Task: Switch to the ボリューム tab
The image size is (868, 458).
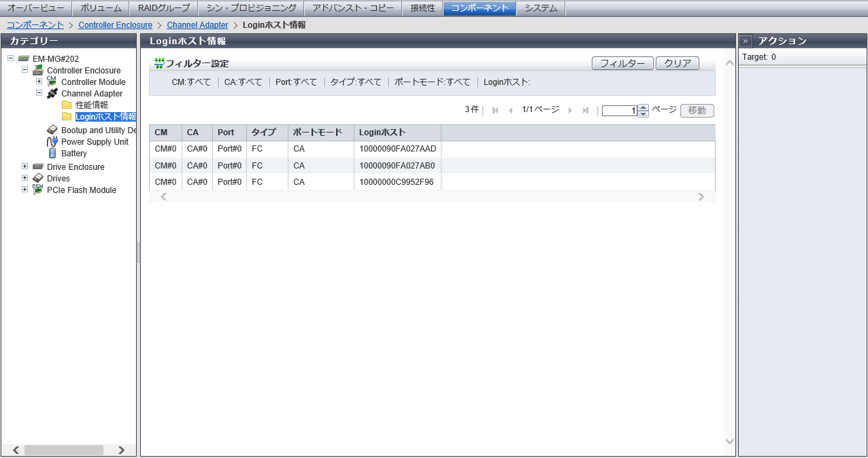Action: (x=101, y=8)
